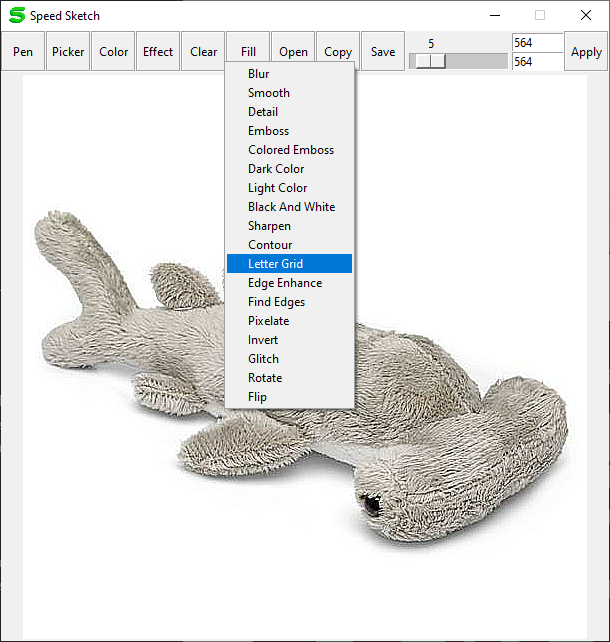
Task: Choose Blur from the effect menu
Action: pos(258,74)
